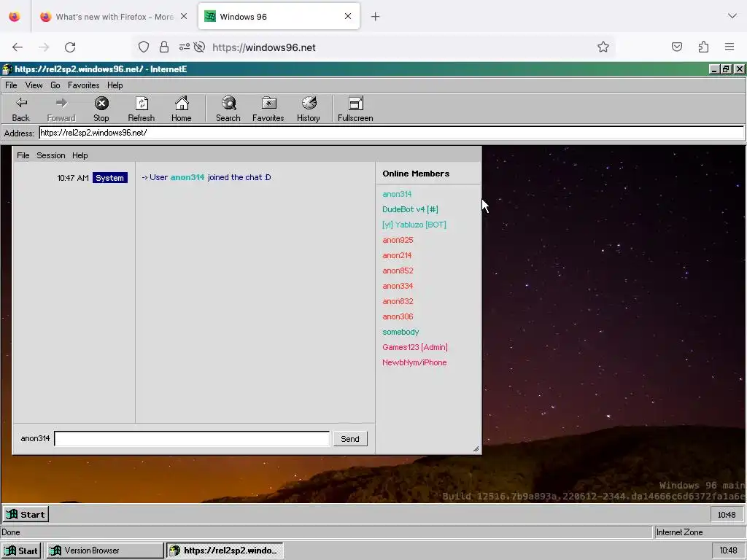The width and height of the screenshot is (747, 560).
Task: Click the InternetE Address field
Action: click(392, 133)
